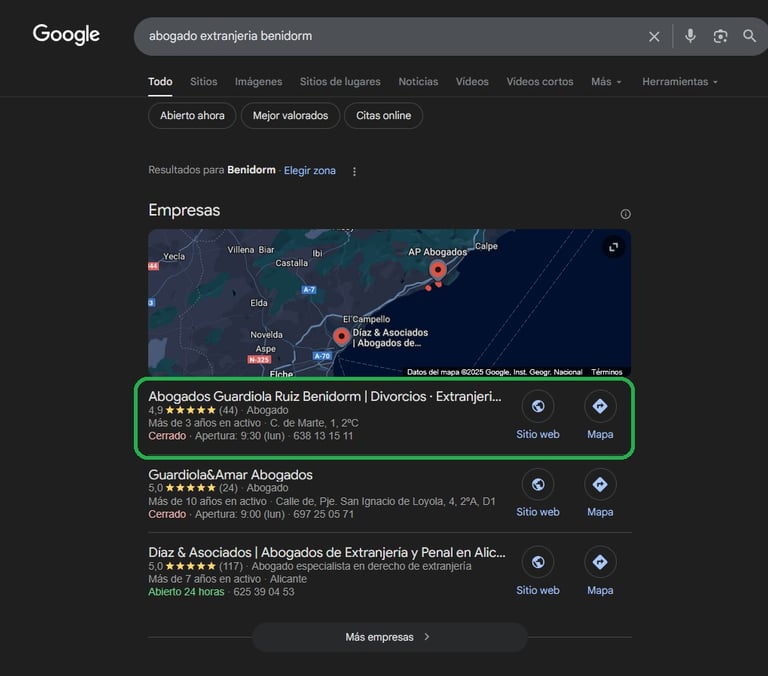This screenshot has height=676, width=768.
Task: Open Mapa directions icon for Guardiola&Amar Abogados
Action: [600, 484]
